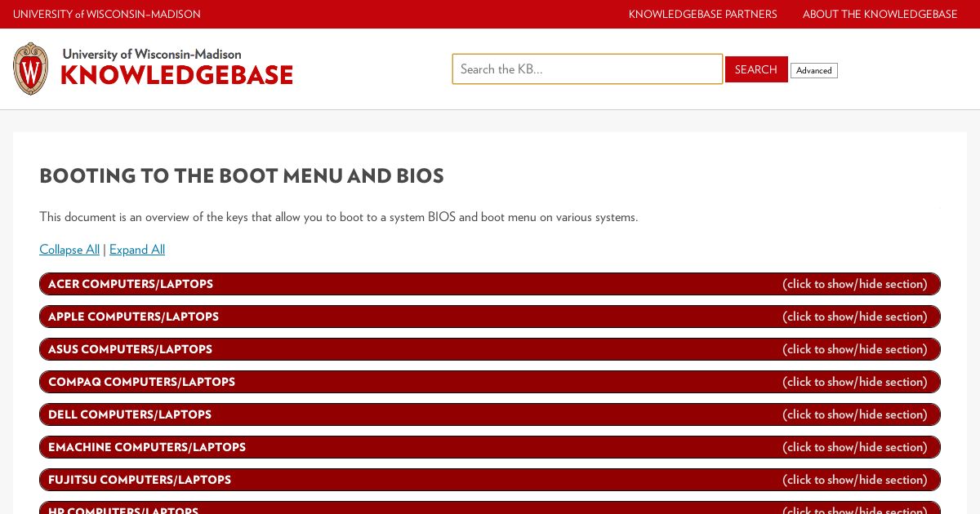Open the University of Wisconsin–Madison top link
Screen dimensions: 980x514
(107, 14)
